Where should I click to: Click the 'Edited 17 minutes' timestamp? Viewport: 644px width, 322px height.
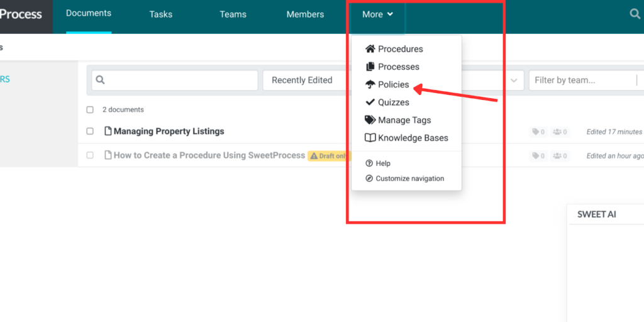614,132
